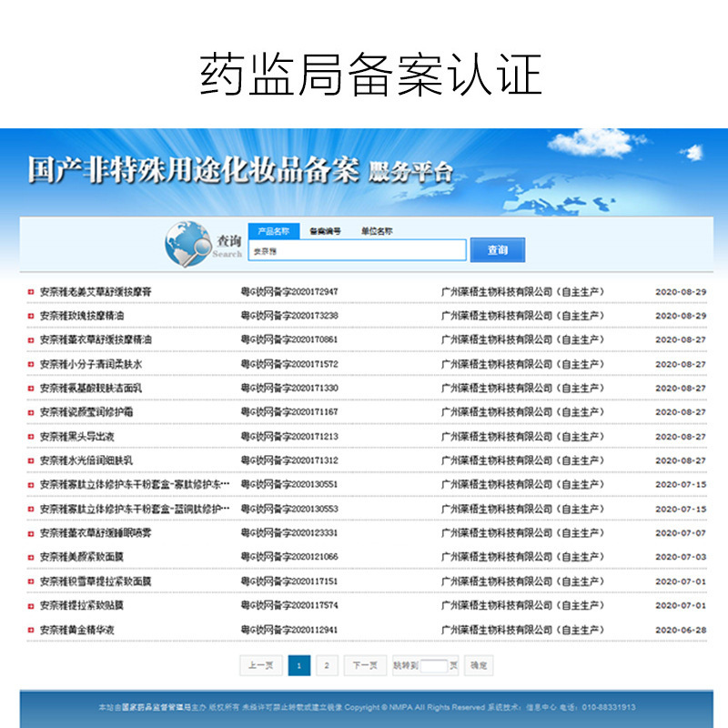Click red bullet icon beside 安奈雅美颜紧致面膜
728x728 pixels.
[x=31, y=557]
